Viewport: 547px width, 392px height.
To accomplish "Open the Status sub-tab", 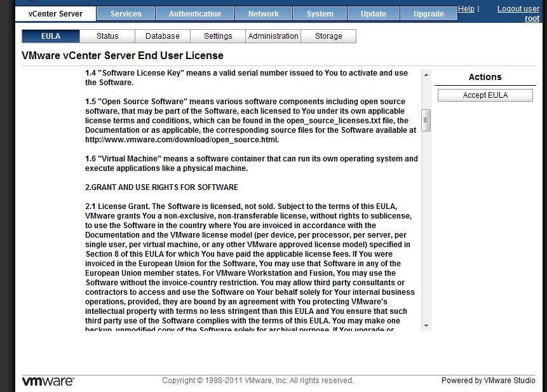I will [107, 36].
